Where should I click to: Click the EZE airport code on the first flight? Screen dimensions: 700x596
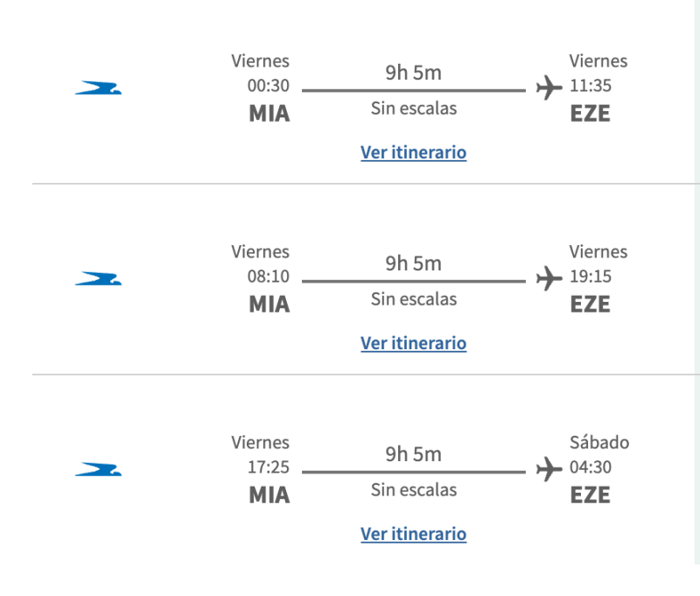[590, 114]
